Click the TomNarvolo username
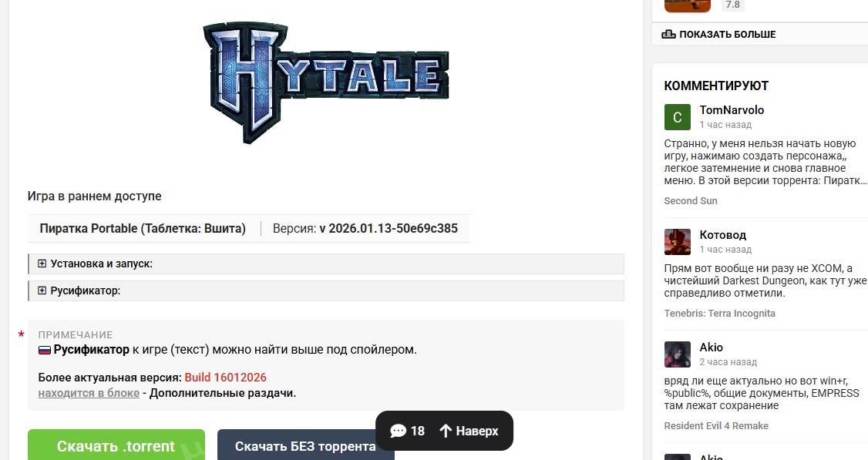This screenshot has width=868, height=460. pyautogui.click(x=732, y=109)
